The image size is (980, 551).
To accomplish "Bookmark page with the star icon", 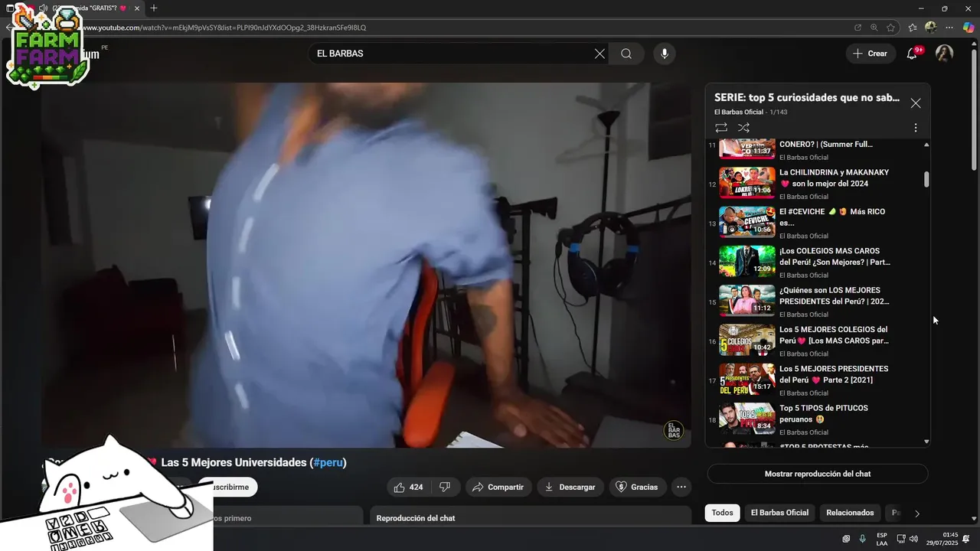I will click(891, 28).
